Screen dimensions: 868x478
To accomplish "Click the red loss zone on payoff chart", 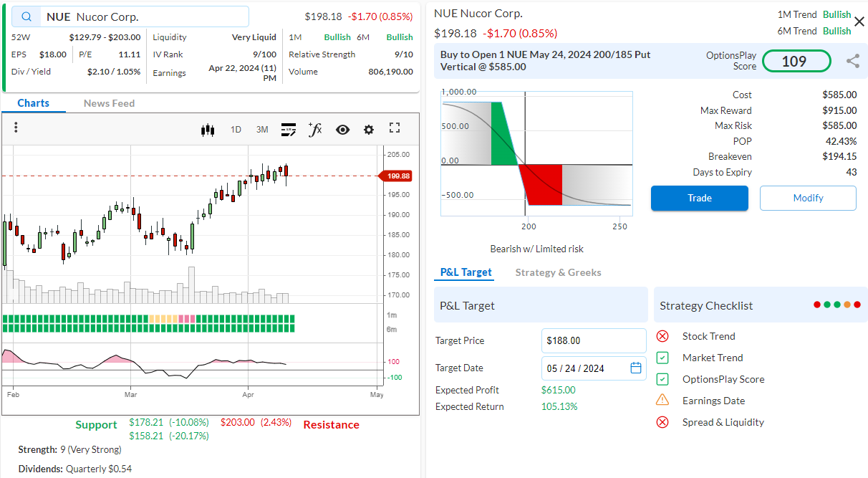I will click(x=542, y=184).
